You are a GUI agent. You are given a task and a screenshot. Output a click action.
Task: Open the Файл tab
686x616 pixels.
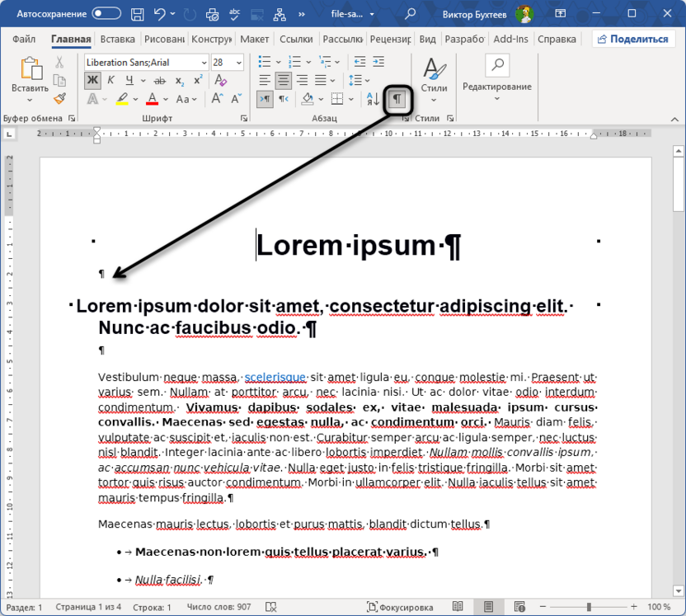point(24,39)
